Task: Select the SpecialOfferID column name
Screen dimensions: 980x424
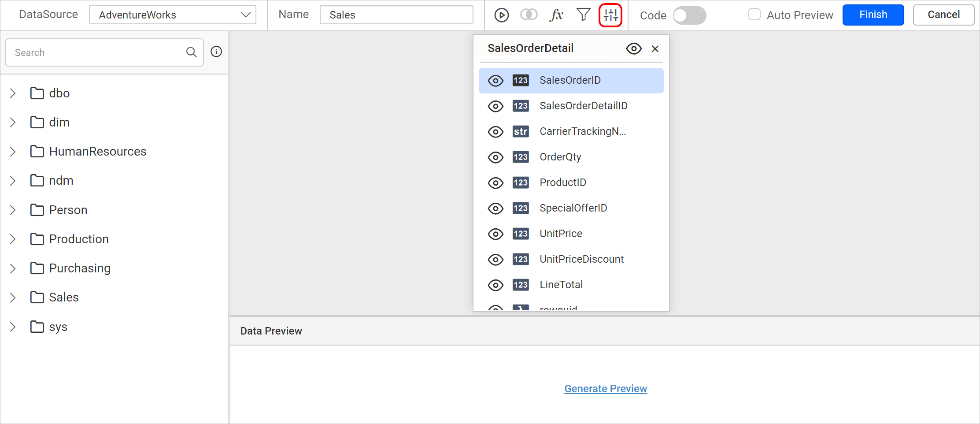Action: (573, 208)
